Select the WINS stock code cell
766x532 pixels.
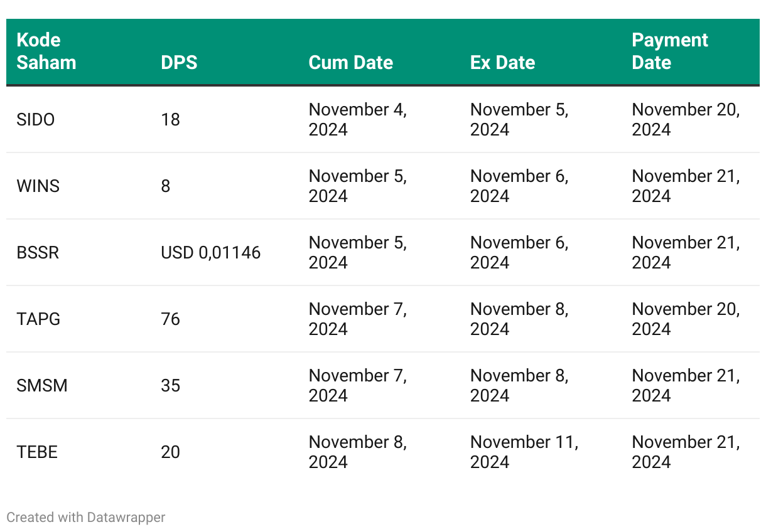click(38, 186)
